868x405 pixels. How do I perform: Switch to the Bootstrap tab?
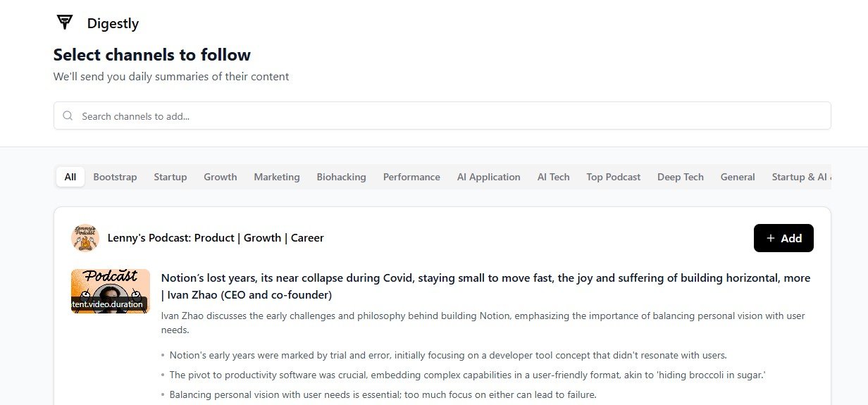[115, 177]
